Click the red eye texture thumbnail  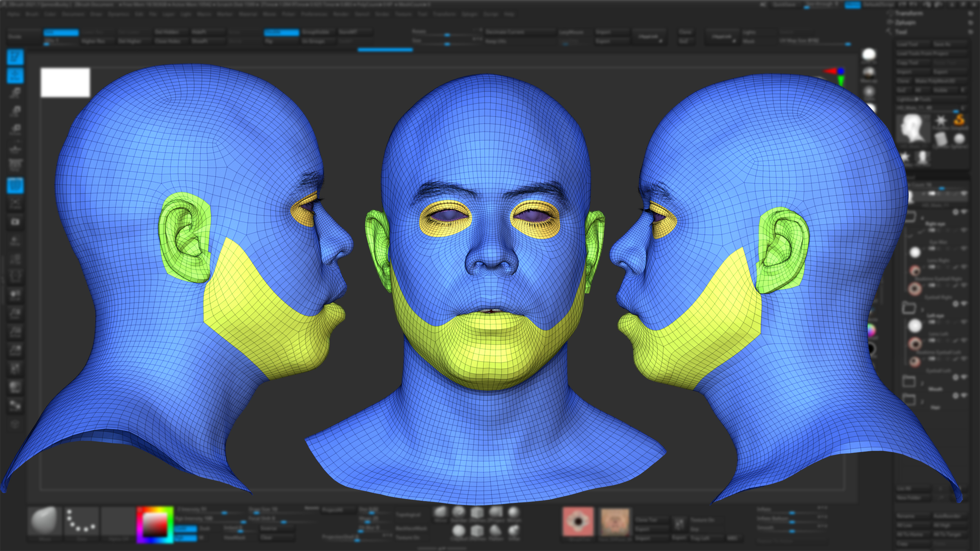[578, 522]
